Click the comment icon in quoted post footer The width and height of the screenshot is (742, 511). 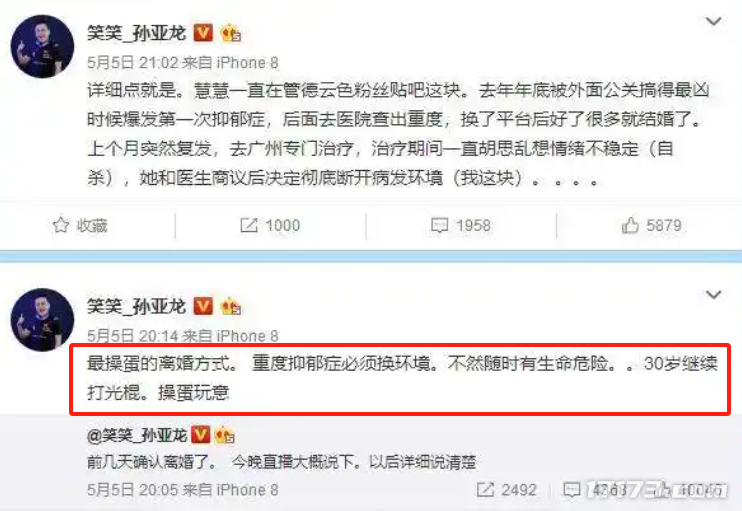[x=571, y=490]
